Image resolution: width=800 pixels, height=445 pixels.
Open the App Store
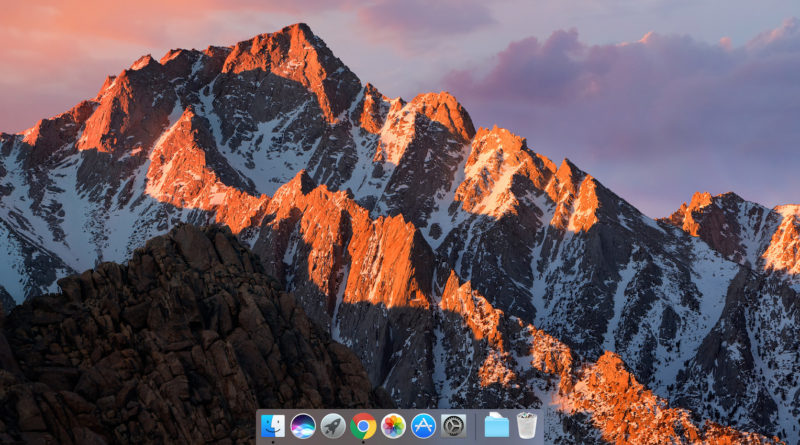tap(423, 426)
